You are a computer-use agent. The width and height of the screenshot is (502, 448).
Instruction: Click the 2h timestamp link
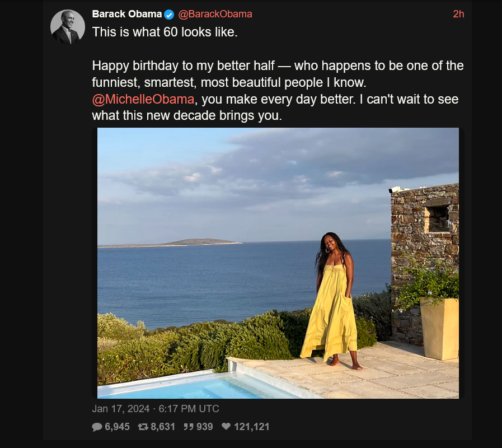[x=458, y=14]
